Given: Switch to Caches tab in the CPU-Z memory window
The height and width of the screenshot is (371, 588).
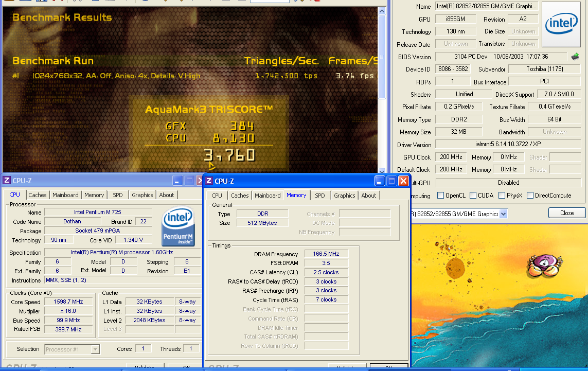Looking at the screenshot, I should click(240, 196).
